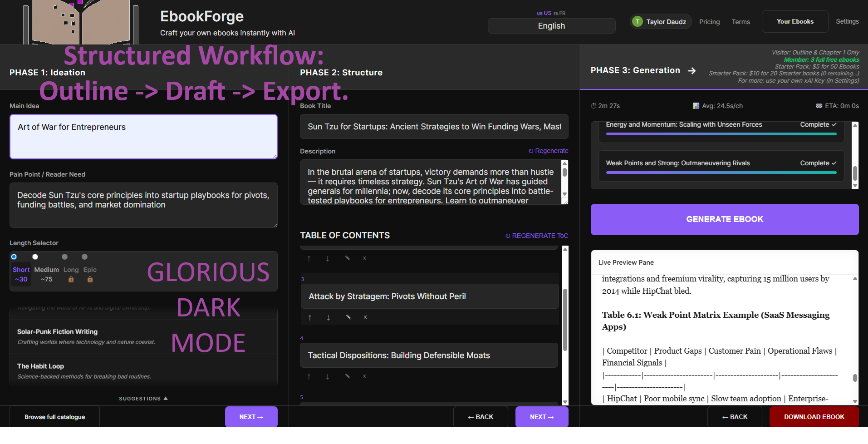868x444 pixels.
Task: Expand Complete status for 'Energy and Momentum' chapter
Action: pyautogui.click(x=819, y=124)
